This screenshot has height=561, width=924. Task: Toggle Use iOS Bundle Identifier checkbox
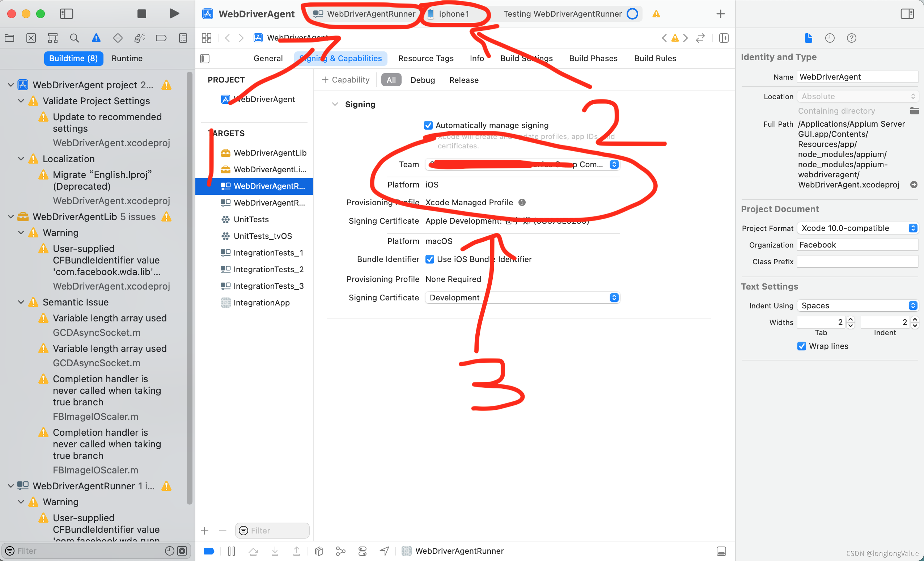pos(430,259)
